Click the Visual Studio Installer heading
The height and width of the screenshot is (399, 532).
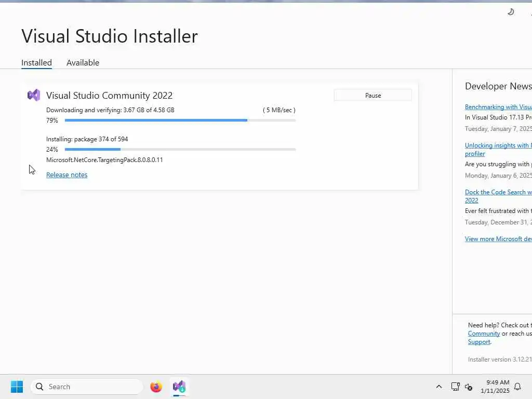110,36
